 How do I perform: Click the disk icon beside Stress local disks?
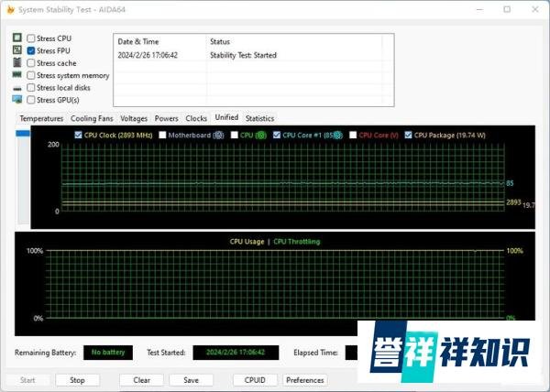click(x=16, y=88)
